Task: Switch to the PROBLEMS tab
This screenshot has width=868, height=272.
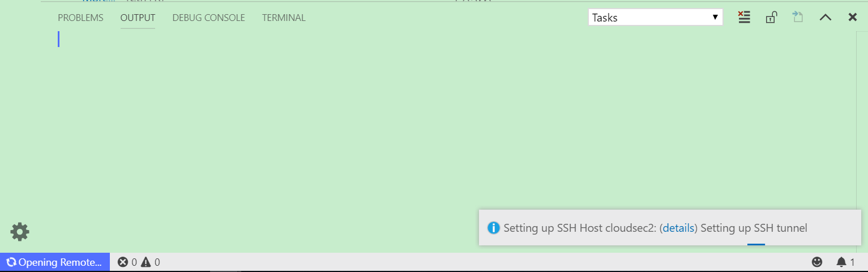Action: (80, 18)
